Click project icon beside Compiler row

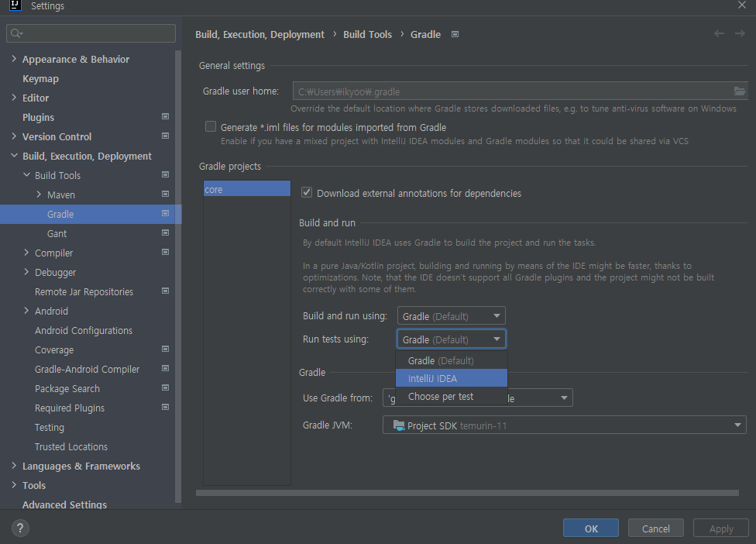point(166,252)
